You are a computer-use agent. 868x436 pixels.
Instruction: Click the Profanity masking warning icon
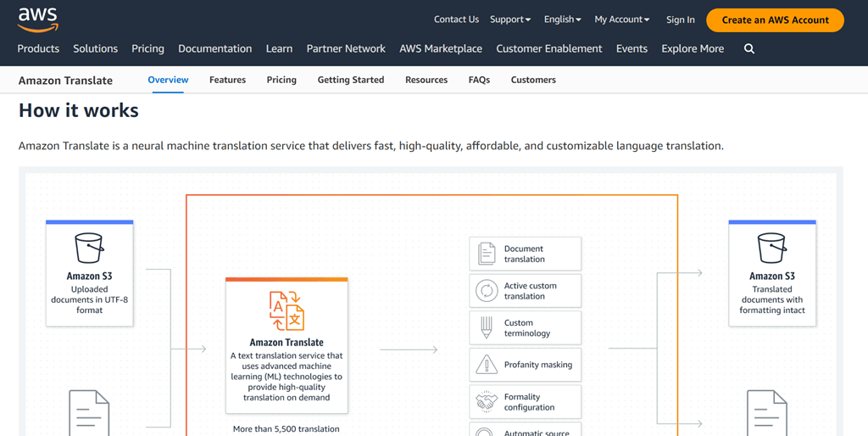pyautogui.click(x=487, y=365)
